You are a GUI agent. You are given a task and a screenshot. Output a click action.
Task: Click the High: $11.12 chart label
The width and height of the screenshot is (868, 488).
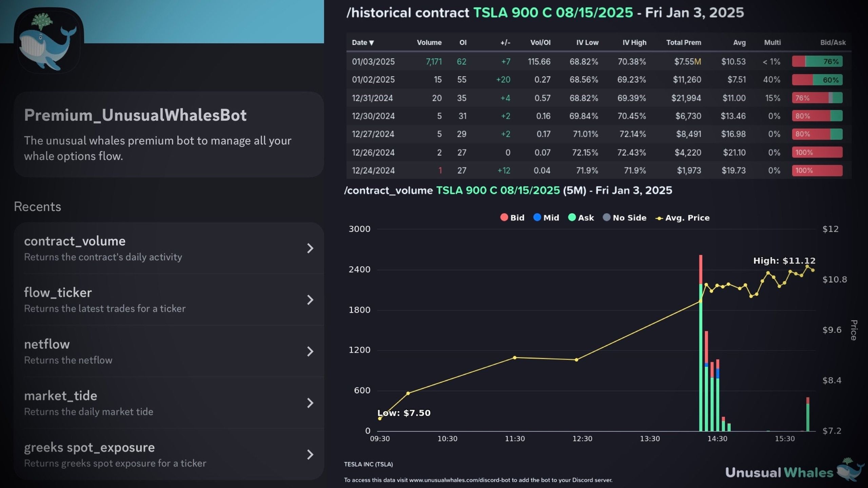click(x=784, y=261)
